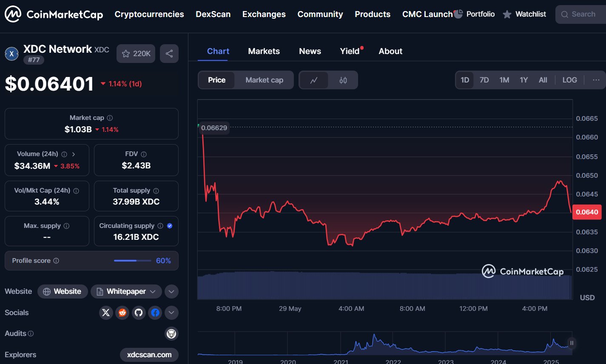Select candlestick chart type icon
This screenshot has width=606, height=364.
click(343, 80)
